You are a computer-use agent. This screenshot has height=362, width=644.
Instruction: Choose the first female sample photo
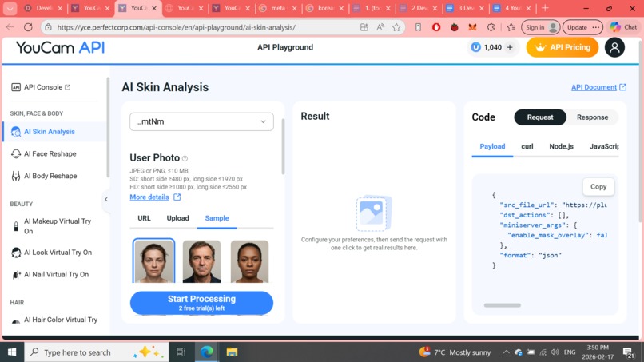pyautogui.click(x=153, y=261)
